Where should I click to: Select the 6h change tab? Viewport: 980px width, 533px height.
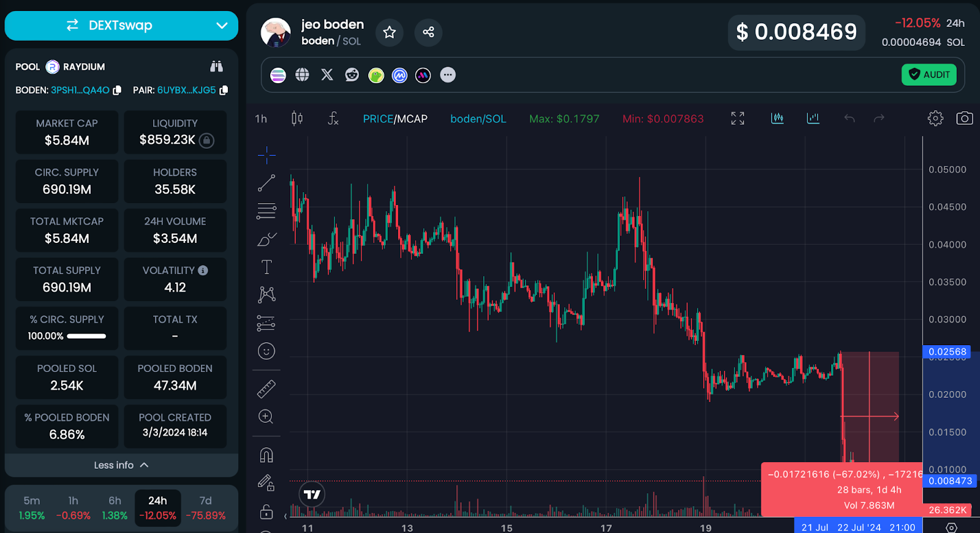[115, 508]
